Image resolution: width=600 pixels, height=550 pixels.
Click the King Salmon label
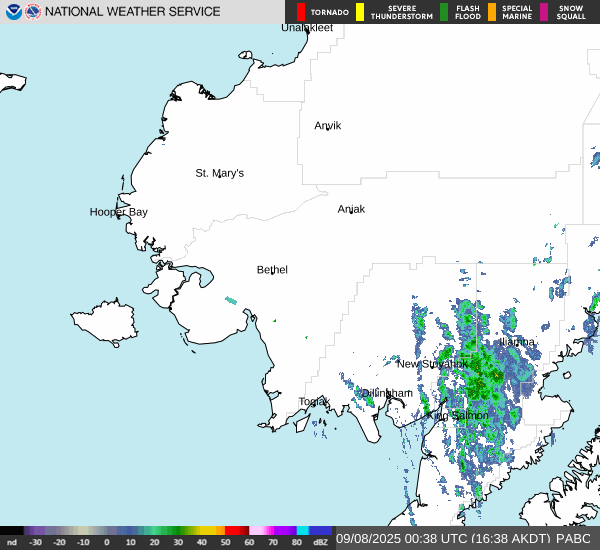tap(458, 415)
